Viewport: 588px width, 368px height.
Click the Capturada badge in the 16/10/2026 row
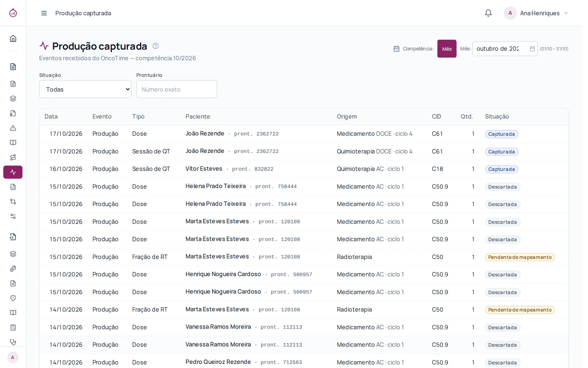(x=502, y=169)
